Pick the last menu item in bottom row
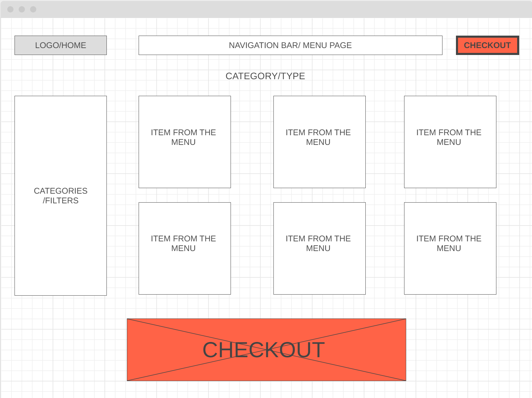This screenshot has width=532, height=398. coord(450,248)
